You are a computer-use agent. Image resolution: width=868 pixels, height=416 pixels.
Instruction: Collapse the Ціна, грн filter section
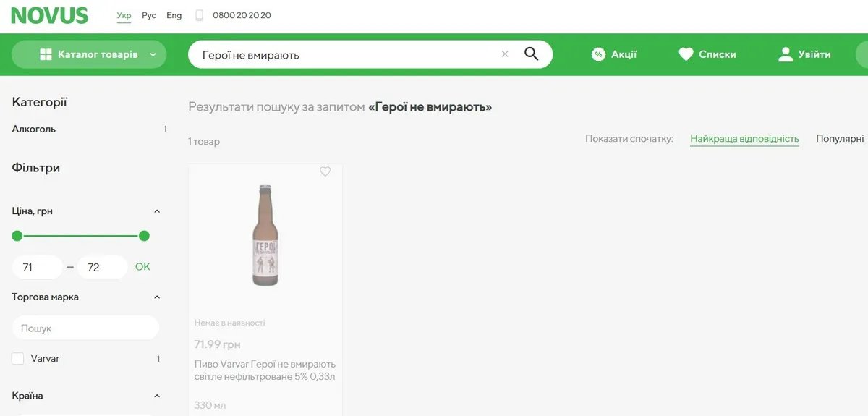point(157,211)
